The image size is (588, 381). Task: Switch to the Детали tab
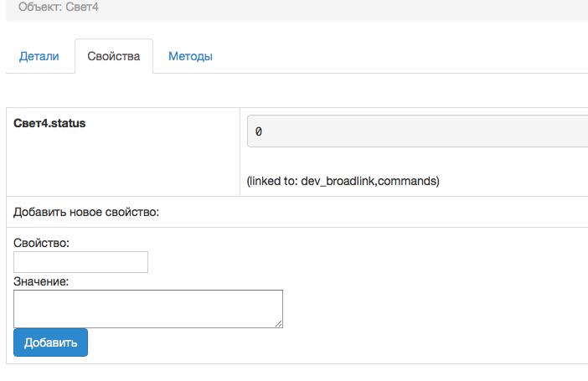coord(39,57)
